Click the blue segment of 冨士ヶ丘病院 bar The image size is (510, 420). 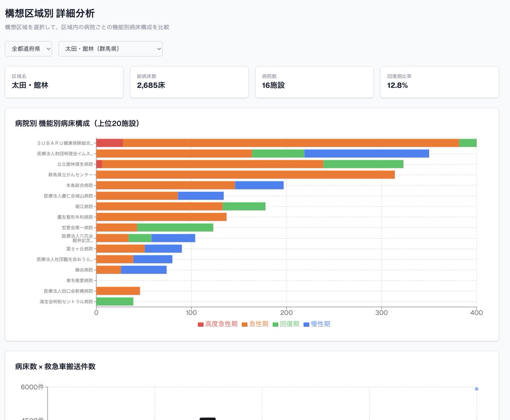163,249
